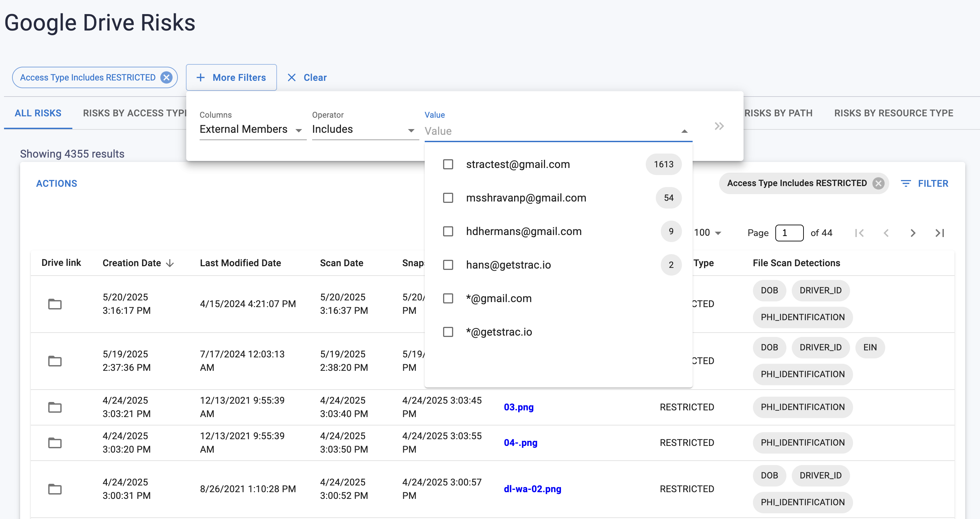Image resolution: width=980 pixels, height=519 pixels.
Task: Expand the Columns External Members dropdown
Action: pos(252,130)
